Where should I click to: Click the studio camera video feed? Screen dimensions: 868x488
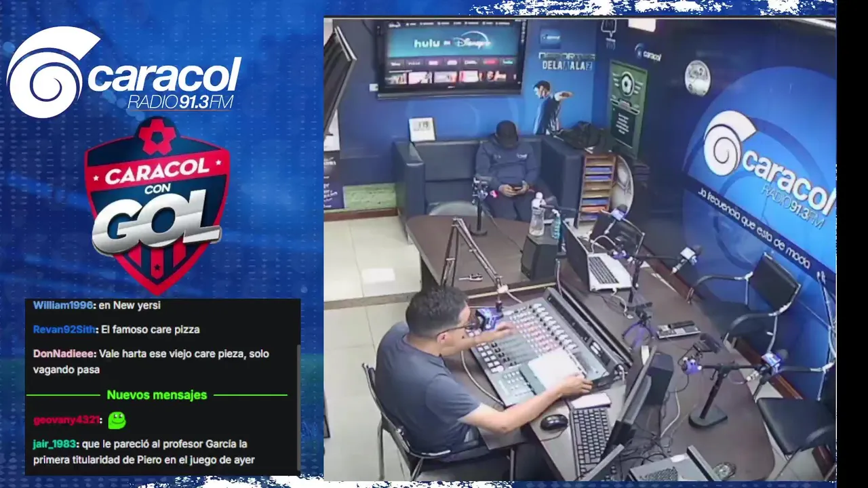[580, 249]
